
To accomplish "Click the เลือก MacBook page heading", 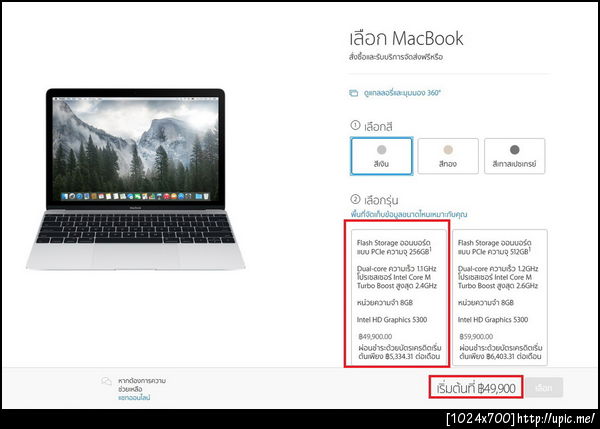I will (x=406, y=38).
